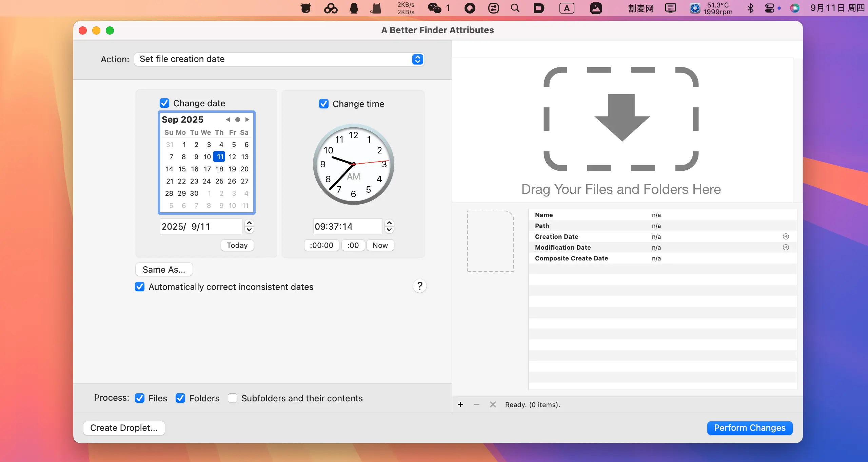Go to previous month in calendar
This screenshot has width=868, height=462.
[x=228, y=120]
